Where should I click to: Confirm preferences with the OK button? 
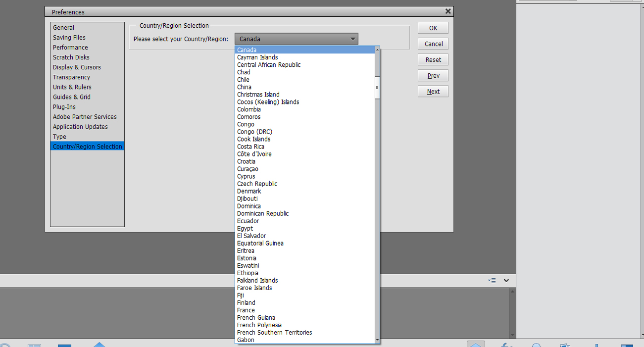point(433,28)
